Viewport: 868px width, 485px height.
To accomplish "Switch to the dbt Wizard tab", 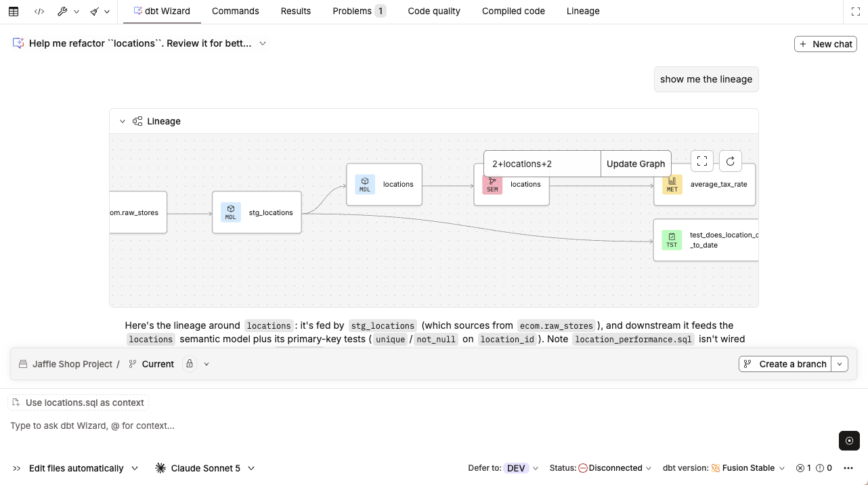I will 162,11.
